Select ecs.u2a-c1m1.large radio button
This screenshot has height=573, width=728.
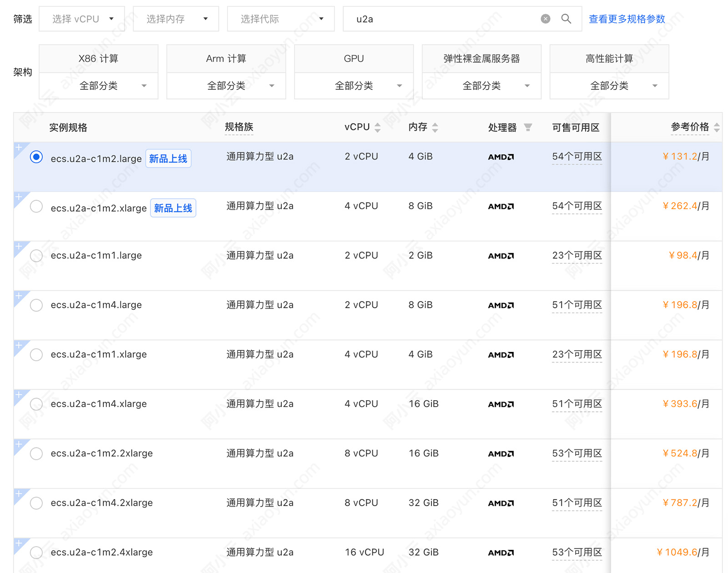(36, 256)
